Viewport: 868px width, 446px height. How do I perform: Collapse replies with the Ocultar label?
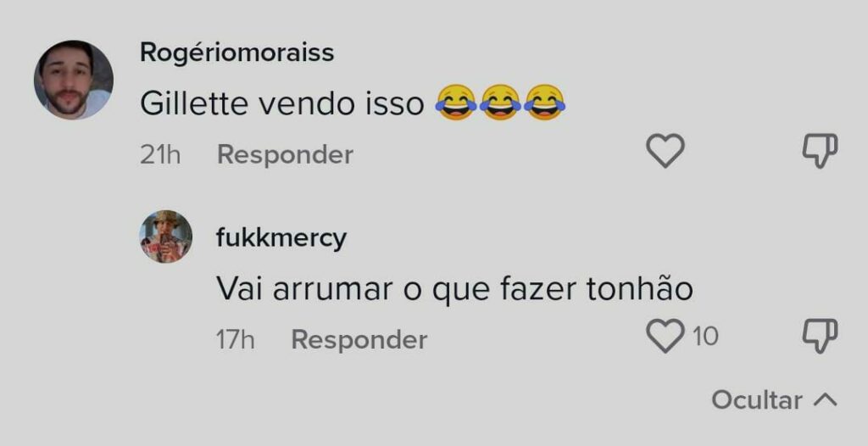coord(757,399)
